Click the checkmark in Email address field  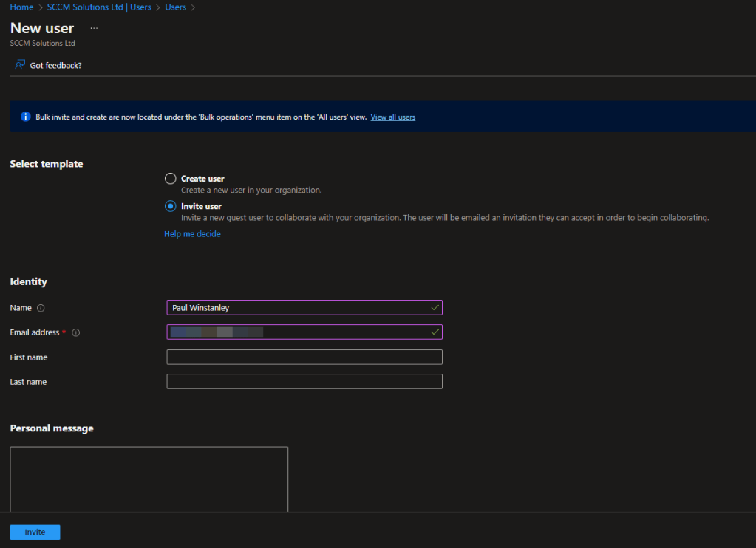pos(435,332)
